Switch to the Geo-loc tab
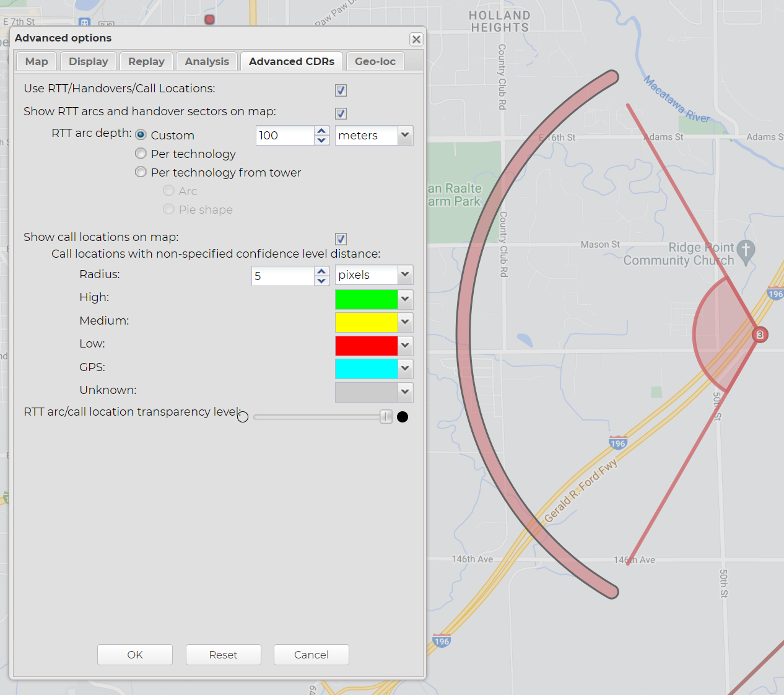This screenshot has width=784, height=695. pyautogui.click(x=375, y=61)
